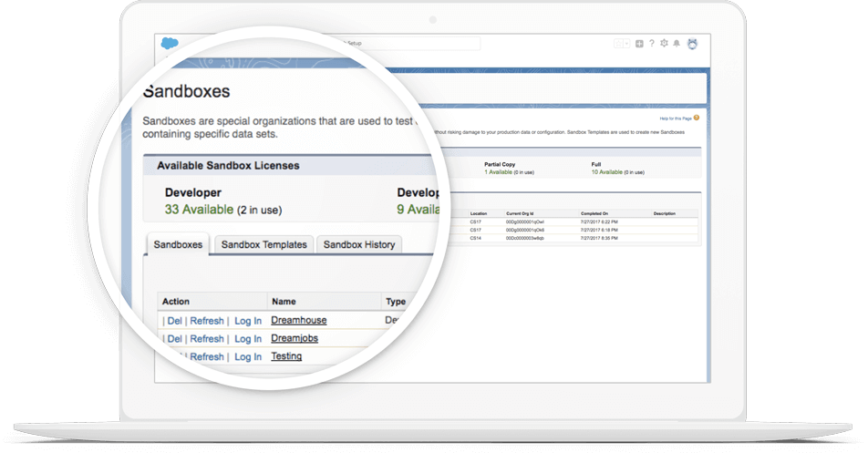Switch to the Sandbox Templates tab
Screen dimensions: 868x453
pos(265,244)
